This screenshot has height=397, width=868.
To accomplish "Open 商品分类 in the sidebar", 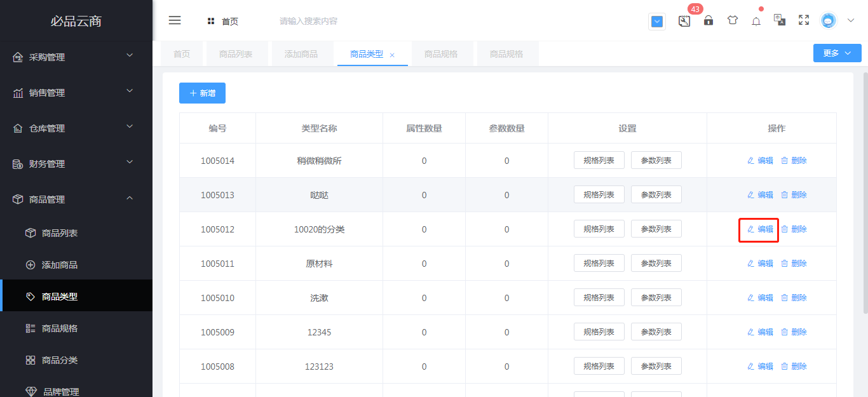I will click(x=76, y=360).
